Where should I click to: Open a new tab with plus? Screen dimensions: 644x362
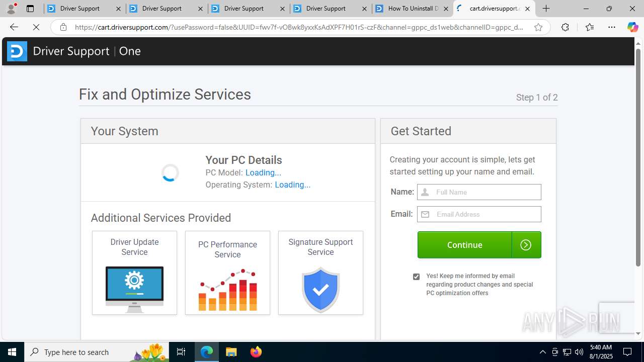(546, 9)
